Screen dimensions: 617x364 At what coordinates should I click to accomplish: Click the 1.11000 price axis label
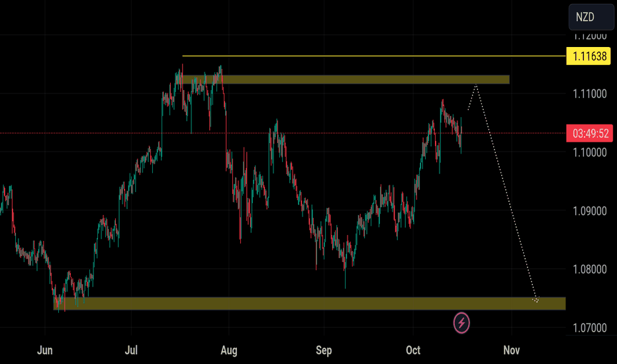click(589, 94)
